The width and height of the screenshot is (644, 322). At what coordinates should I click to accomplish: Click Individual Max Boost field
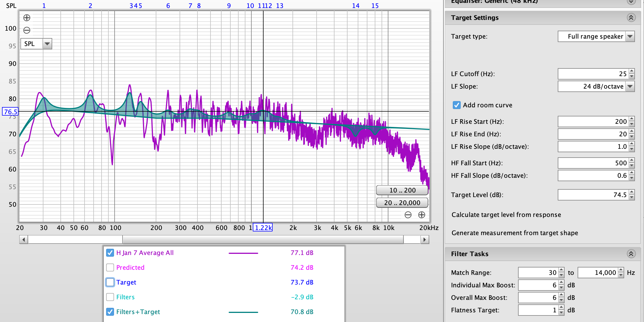tap(538, 285)
